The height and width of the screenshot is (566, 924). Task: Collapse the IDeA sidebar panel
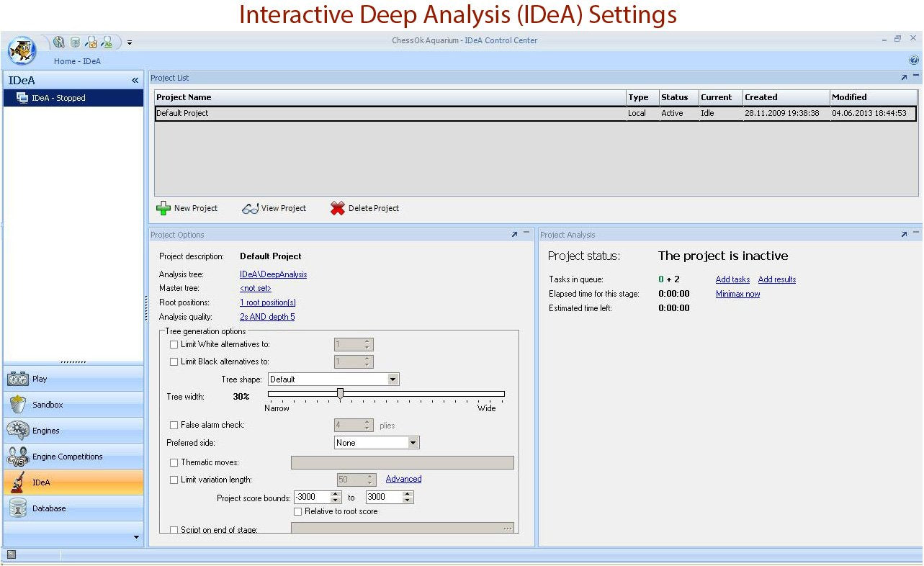click(135, 81)
